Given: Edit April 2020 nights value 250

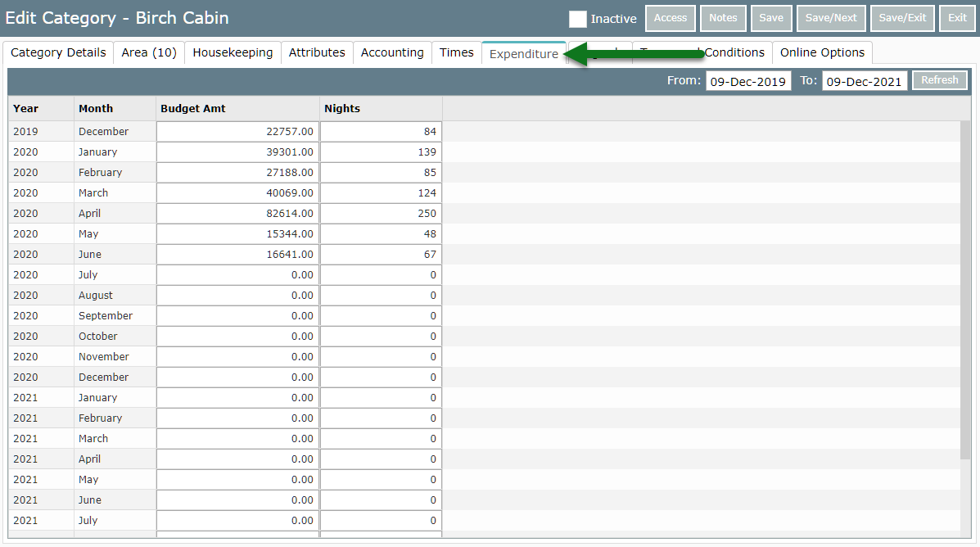Looking at the screenshot, I should pyautogui.click(x=381, y=213).
